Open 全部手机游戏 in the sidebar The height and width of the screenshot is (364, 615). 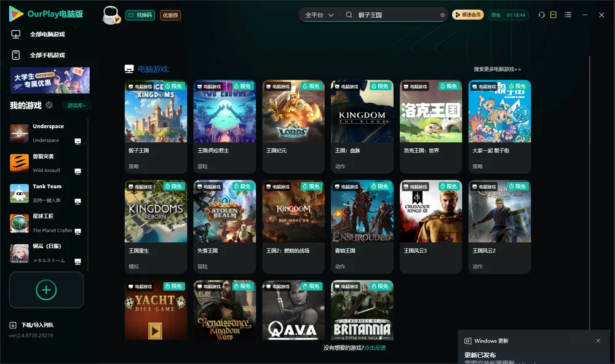(47, 55)
